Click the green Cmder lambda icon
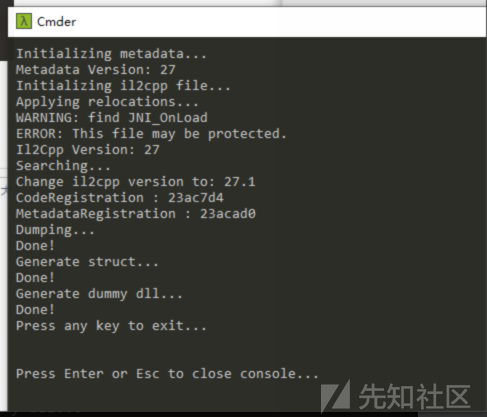This screenshot has width=487, height=417. point(24,21)
